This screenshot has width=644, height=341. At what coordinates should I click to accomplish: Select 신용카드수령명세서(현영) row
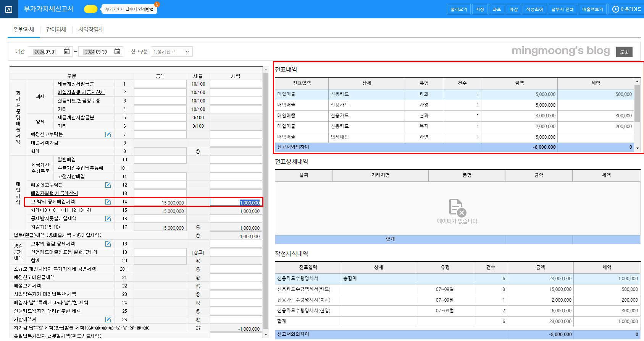(457, 311)
